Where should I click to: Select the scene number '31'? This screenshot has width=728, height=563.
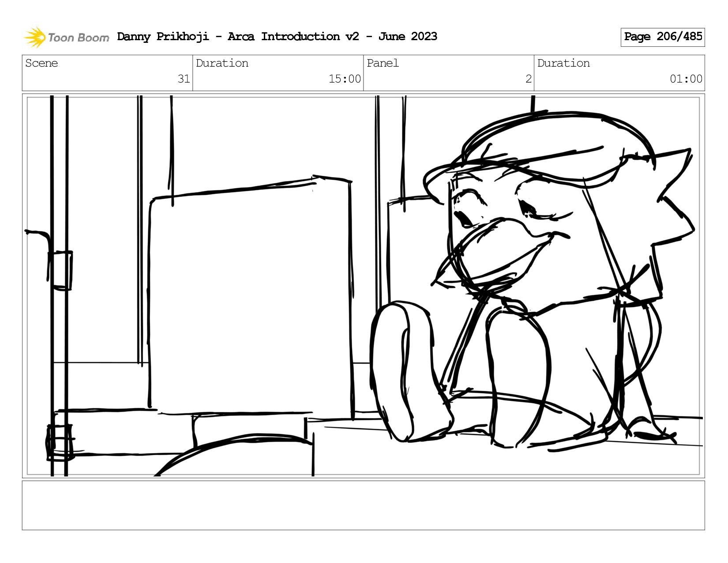point(184,79)
